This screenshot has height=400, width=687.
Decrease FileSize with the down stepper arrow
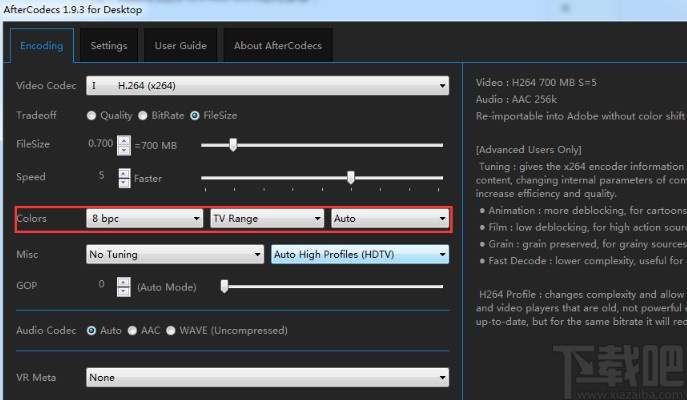click(x=124, y=150)
